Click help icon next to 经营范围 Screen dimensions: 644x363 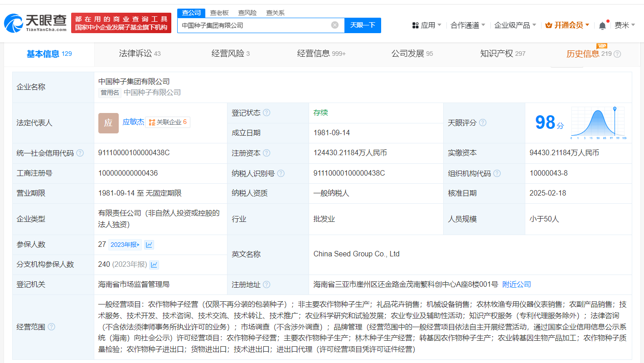pyautogui.click(x=52, y=327)
